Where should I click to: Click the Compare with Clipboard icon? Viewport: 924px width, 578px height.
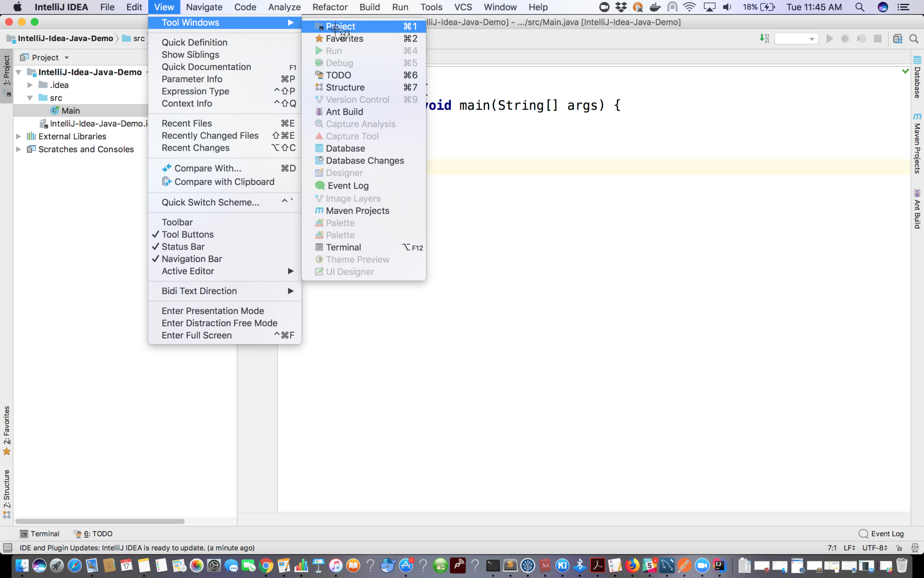(x=167, y=182)
